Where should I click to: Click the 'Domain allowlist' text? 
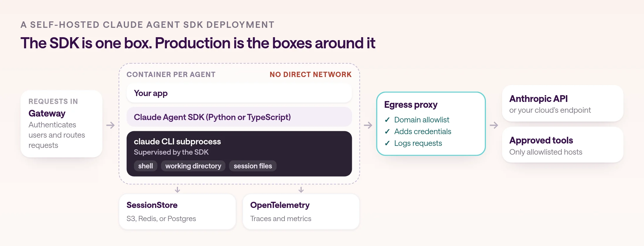[422, 120]
